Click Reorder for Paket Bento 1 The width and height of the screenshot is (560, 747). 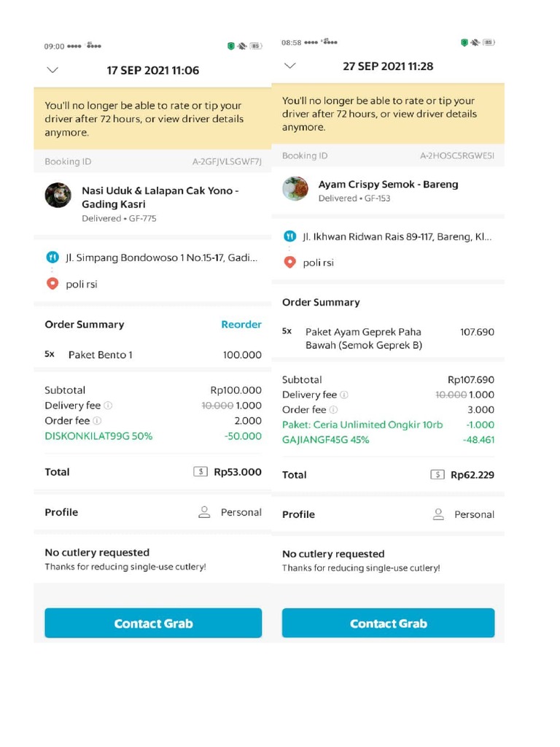click(x=241, y=325)
